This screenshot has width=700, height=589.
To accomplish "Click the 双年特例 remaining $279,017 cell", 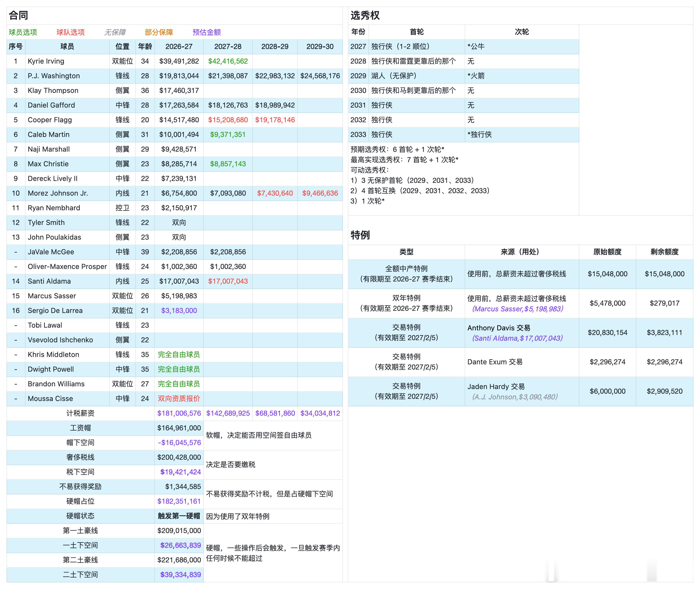I will point(664,303).
